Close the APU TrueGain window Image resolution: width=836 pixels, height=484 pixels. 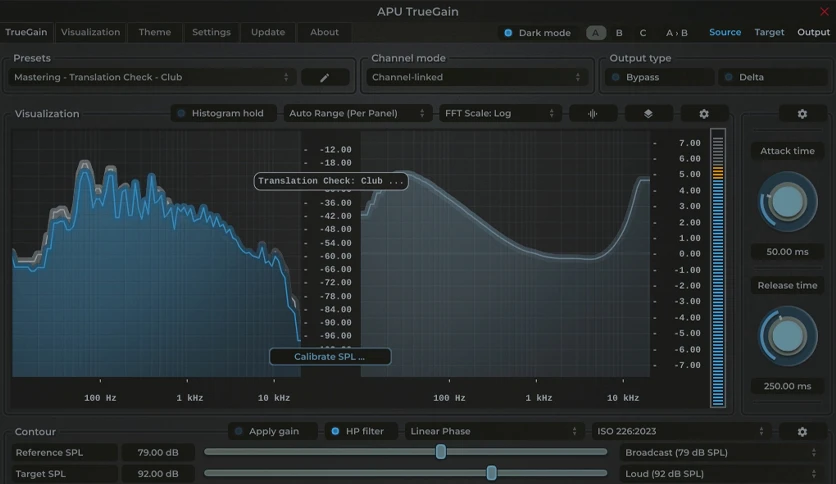pyautogui.click(x=824, y=11)
